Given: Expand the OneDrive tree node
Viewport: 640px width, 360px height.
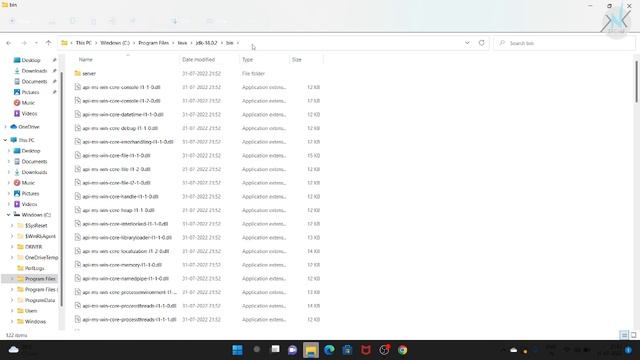Looking at the screenshot, I should [x=5, y=127].
